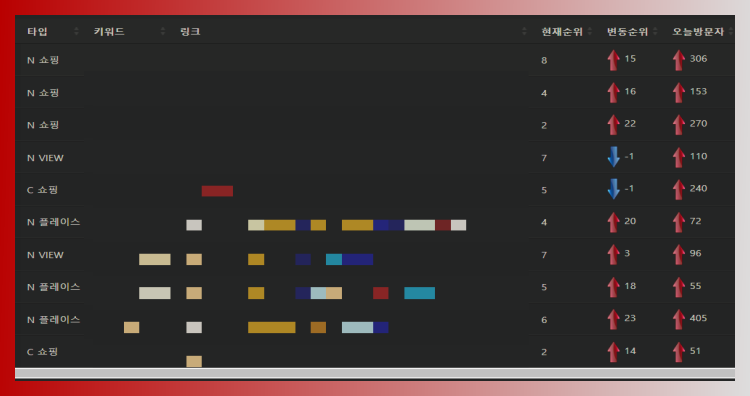Sort by 타입 column sort arrows
The image size is (750, 396).
coord(77,32)
